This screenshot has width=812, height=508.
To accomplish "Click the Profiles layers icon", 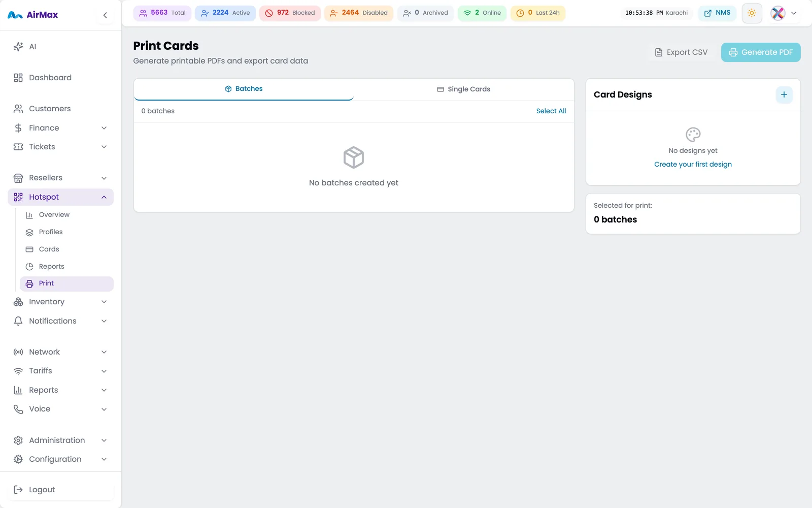I will pyautogui.click(x=29, y=232).
